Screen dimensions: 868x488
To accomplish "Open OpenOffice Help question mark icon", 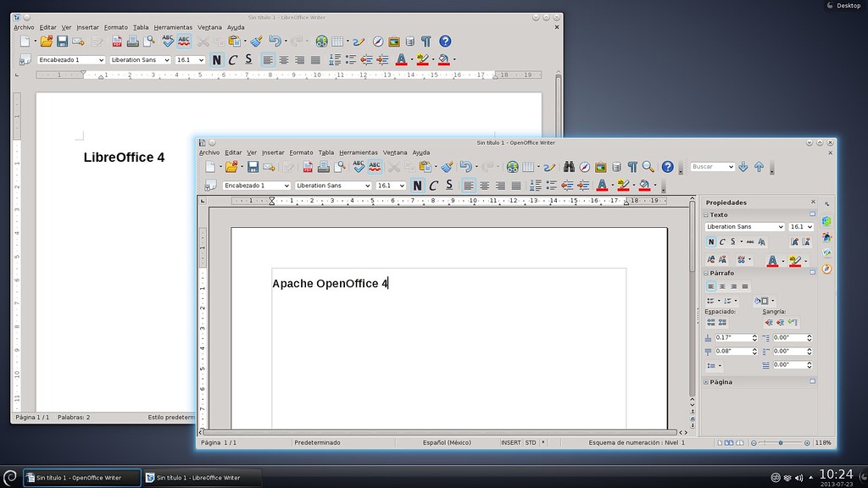I will click(x=668, y=167).
